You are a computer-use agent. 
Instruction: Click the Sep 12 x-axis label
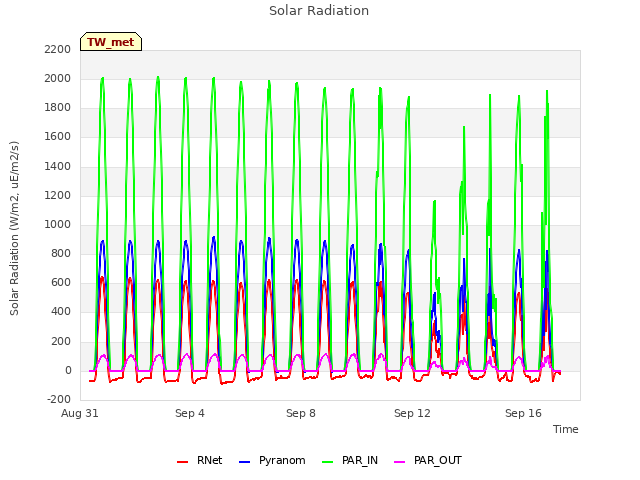(412, 413)
